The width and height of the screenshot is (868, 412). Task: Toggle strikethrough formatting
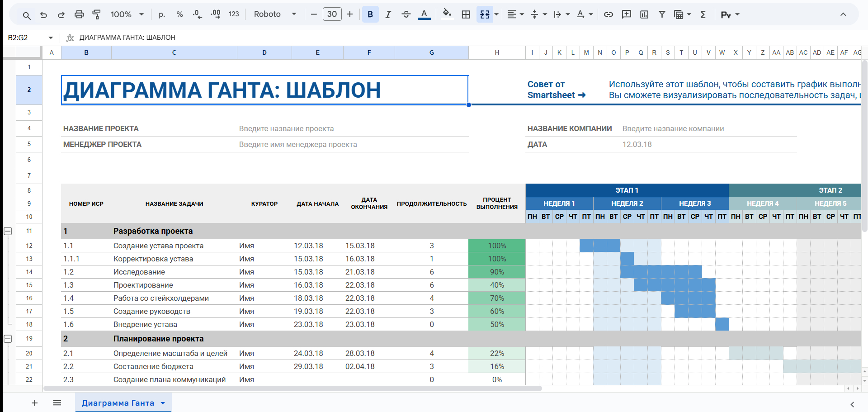coord(406,14)
